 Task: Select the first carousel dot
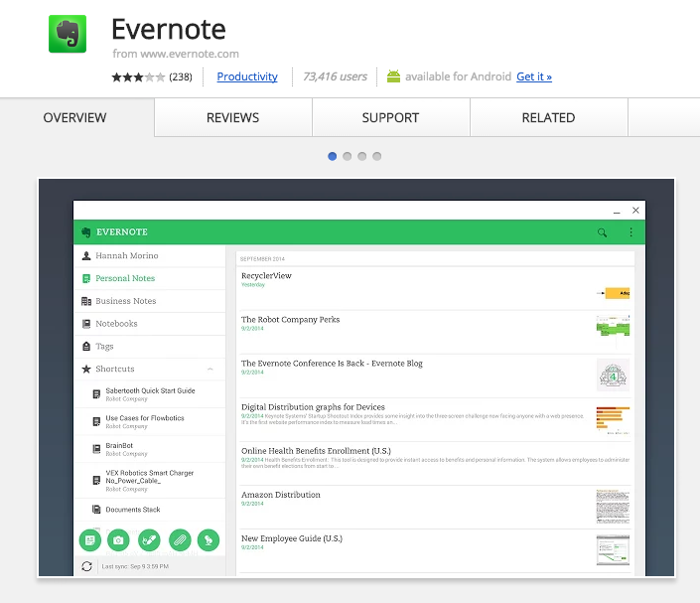(x=333, y=156)
